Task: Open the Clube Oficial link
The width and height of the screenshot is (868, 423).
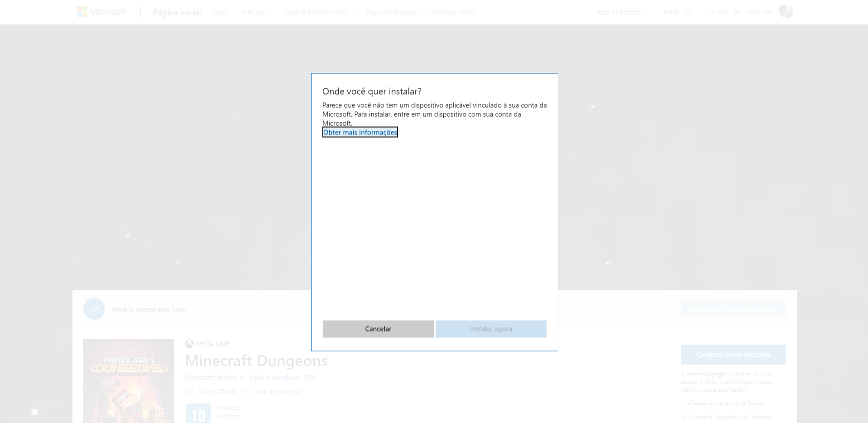Action: (211, 391)
